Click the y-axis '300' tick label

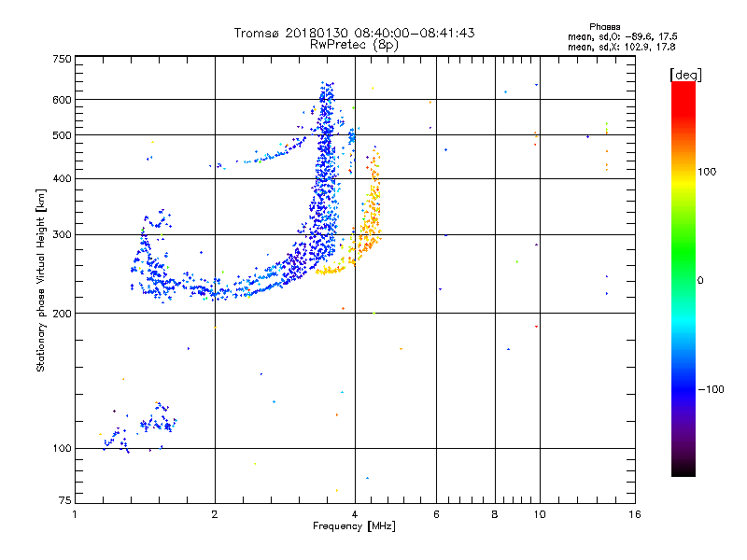tap(62, 234)
